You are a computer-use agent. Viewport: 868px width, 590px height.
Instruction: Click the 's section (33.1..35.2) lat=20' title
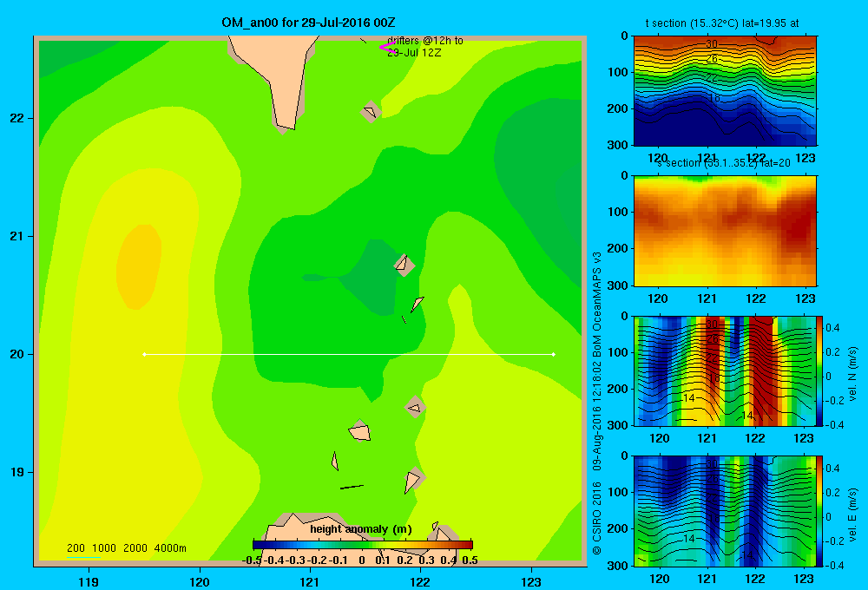point(724,163)
